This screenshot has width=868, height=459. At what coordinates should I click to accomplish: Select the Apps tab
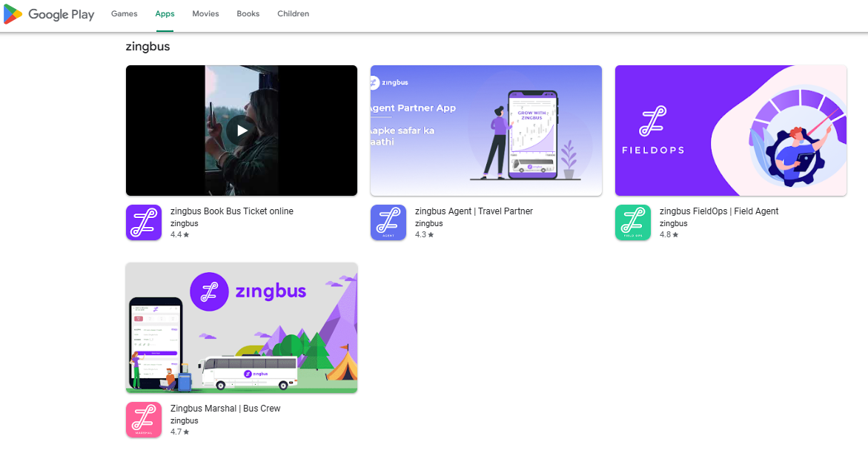point(165,14)
